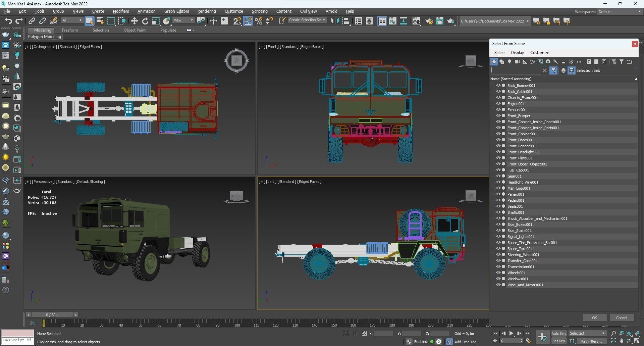
Task: Click the MAXScript mini listener pink field
Action: [18, 333]
